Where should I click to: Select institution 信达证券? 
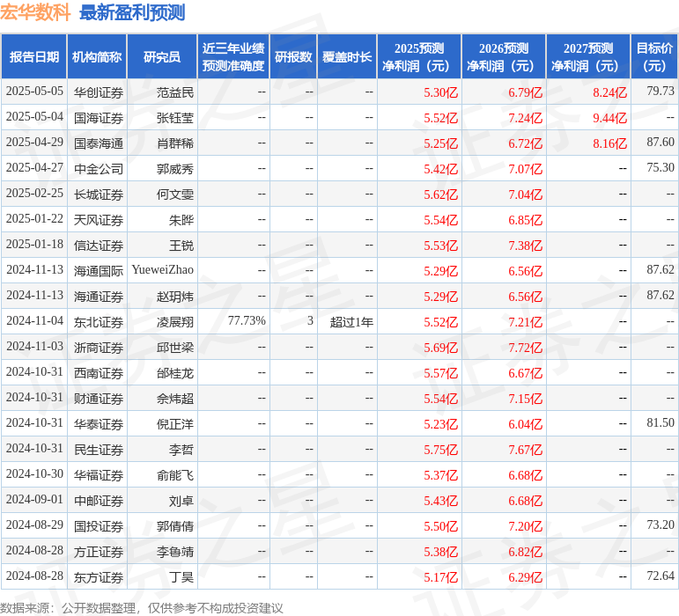pyautogui.click(x=99, y=246)
